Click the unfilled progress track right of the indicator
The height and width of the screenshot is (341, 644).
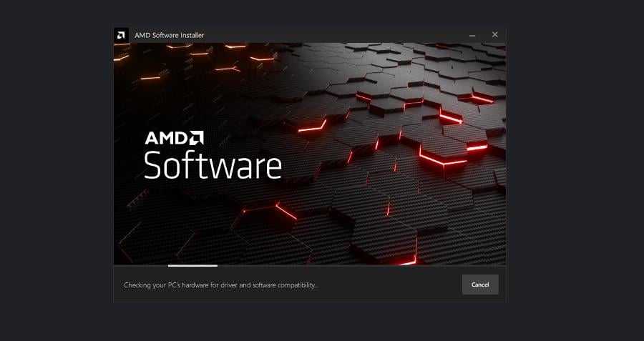click(361, 266)
